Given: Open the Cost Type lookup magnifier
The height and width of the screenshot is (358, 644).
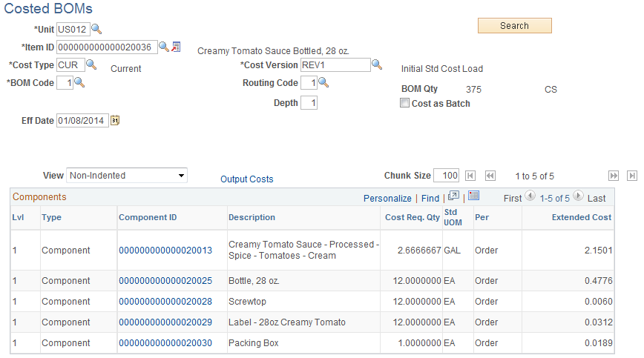Looking at the screenshot, I should pyautogui.click(x=91, y=64).
